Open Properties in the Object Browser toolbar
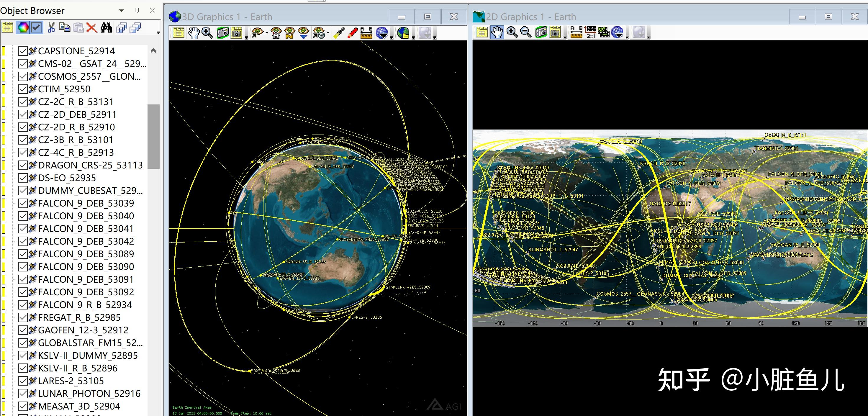 [7, 28]
